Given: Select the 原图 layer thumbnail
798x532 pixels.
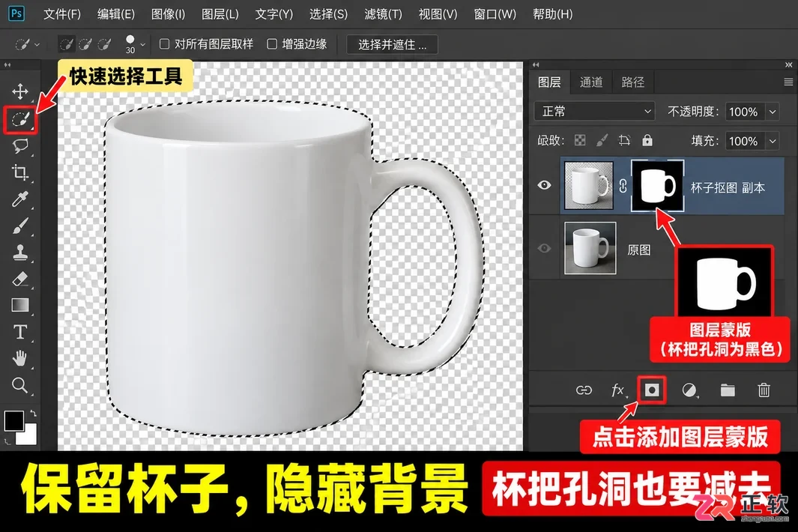Looking at the screenshot, I should click(590, 248).
